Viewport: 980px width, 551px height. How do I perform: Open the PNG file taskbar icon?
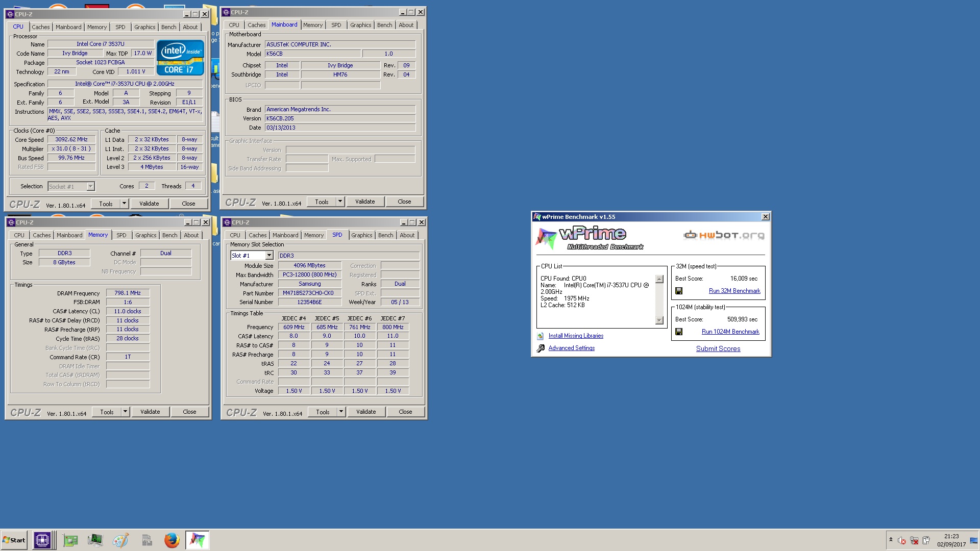point(146,540)
